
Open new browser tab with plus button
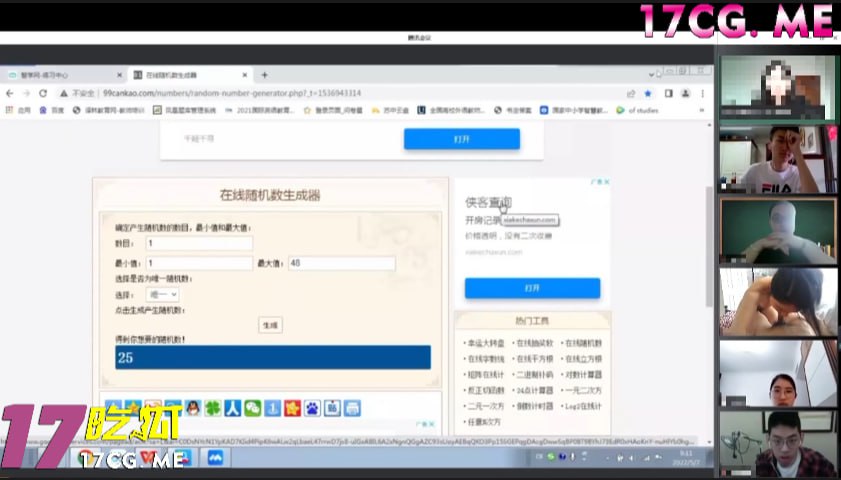click(x=265, y=75)
